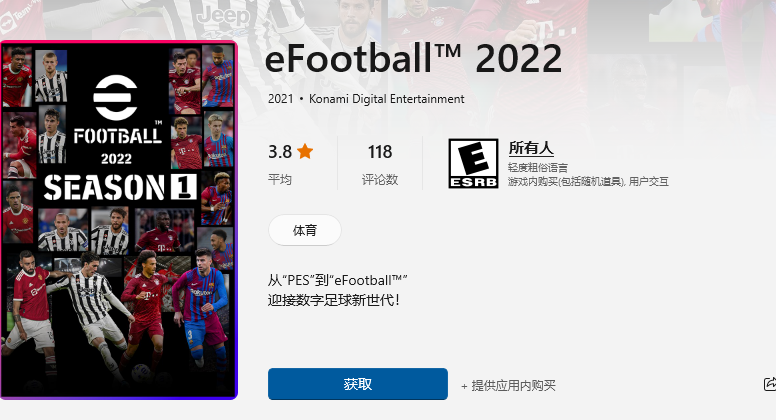Open the eFootball 2022 Season 1 cover image
Screen dimensions: 776x420
click(x=119, y=220)
